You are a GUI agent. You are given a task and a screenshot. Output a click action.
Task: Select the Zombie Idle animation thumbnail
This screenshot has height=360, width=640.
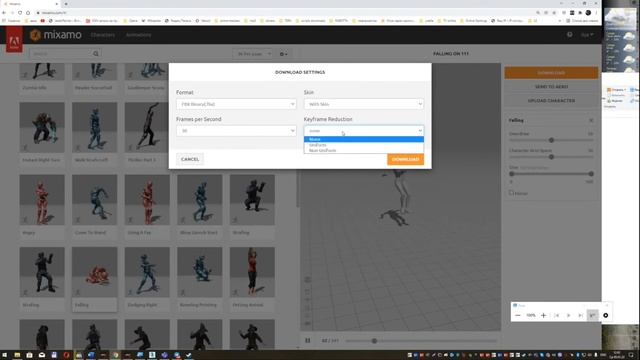coord(42,71)
